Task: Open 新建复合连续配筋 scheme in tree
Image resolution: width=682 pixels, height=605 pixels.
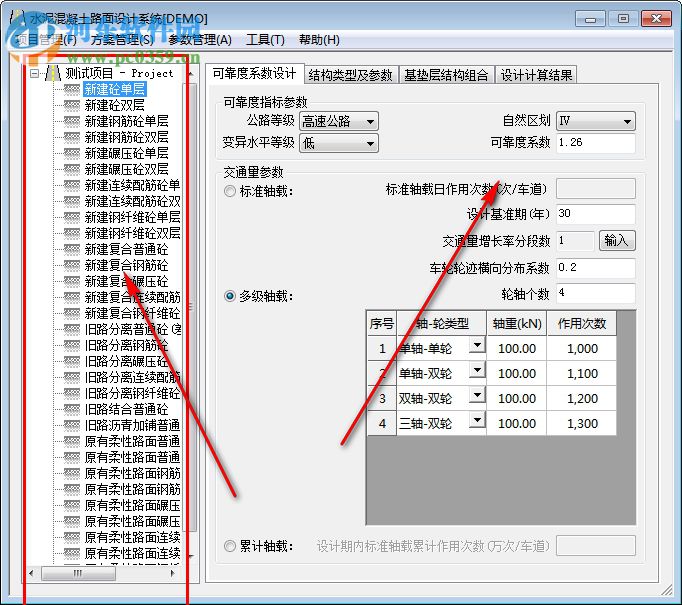Action: tap(132, 297)
